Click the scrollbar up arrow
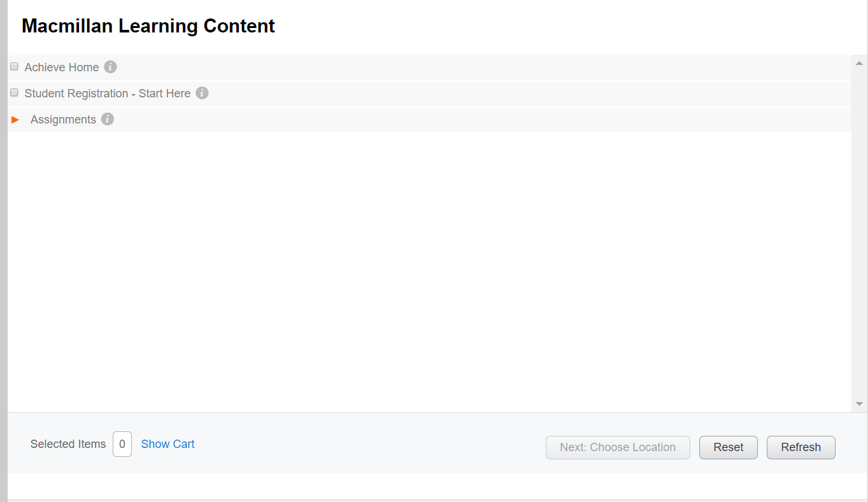 point(858,62)
